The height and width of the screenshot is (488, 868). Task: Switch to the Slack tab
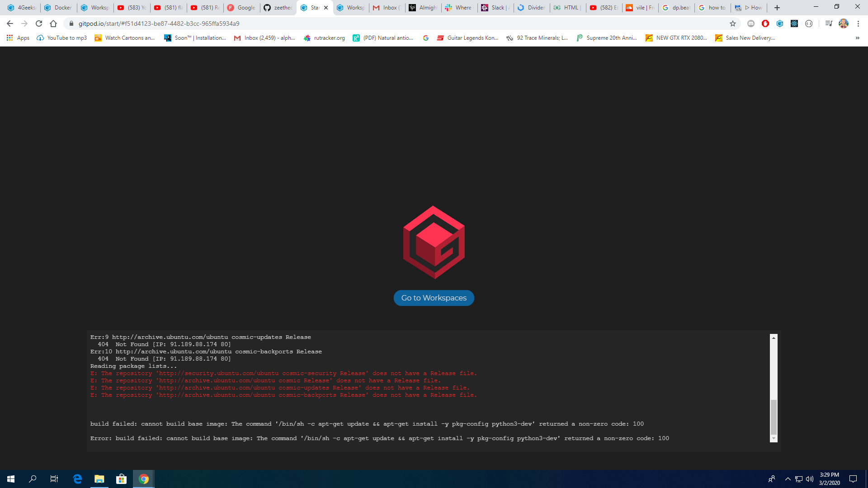(495, 8)
